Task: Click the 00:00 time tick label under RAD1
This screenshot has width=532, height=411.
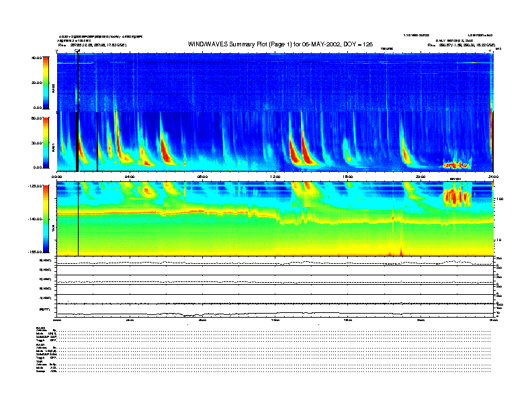Action: coord(57,177)
